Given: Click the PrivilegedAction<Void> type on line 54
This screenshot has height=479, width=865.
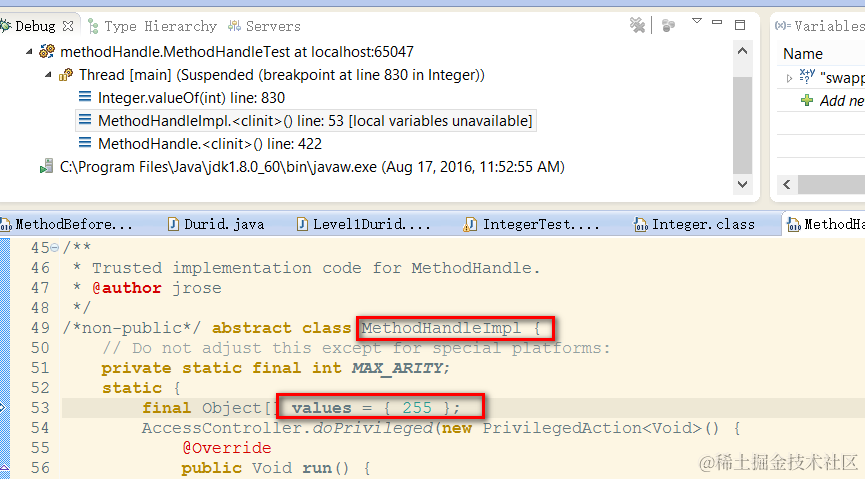Looking at the screenshot, I should [x=593, y=428].
